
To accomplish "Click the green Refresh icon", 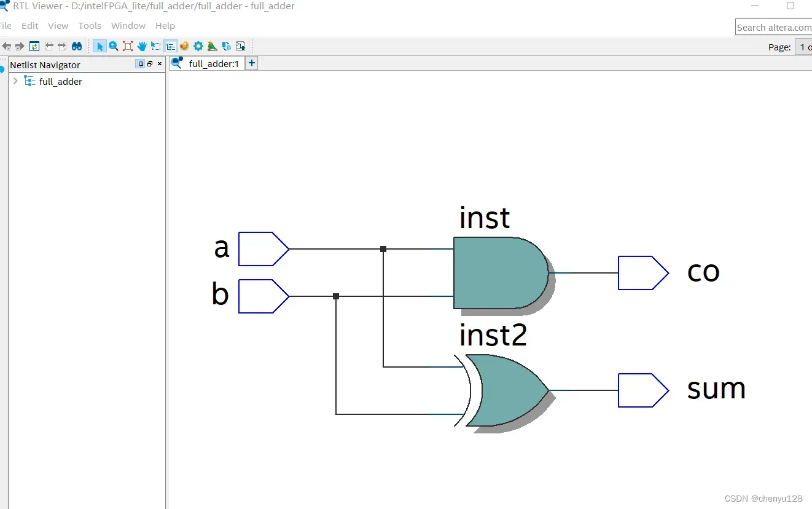I will [x=34, y=46].
